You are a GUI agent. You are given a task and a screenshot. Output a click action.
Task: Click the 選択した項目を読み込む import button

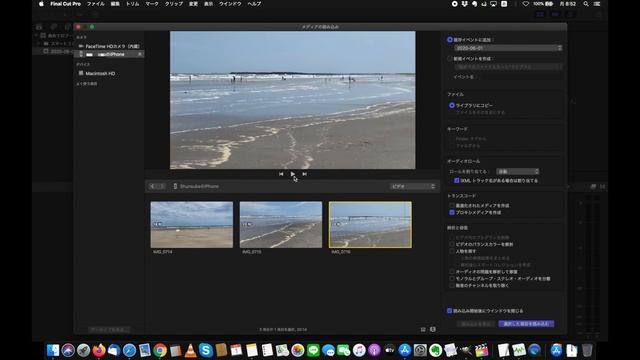click(526, 324)
